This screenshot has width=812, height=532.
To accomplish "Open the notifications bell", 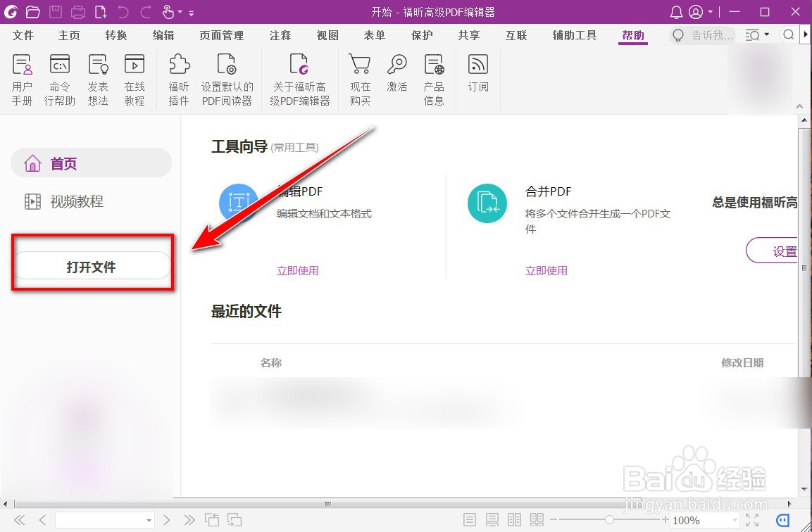I will point(676,12).
